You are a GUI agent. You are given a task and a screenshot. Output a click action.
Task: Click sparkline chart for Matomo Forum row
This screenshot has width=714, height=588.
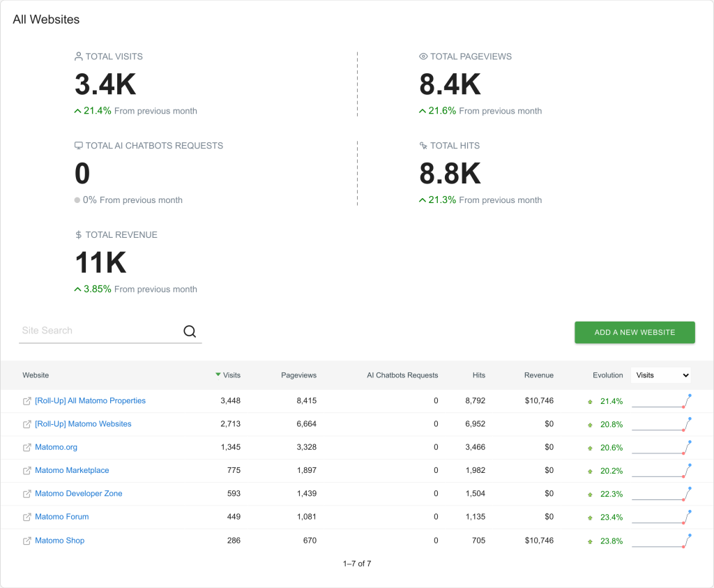point(662,517)
